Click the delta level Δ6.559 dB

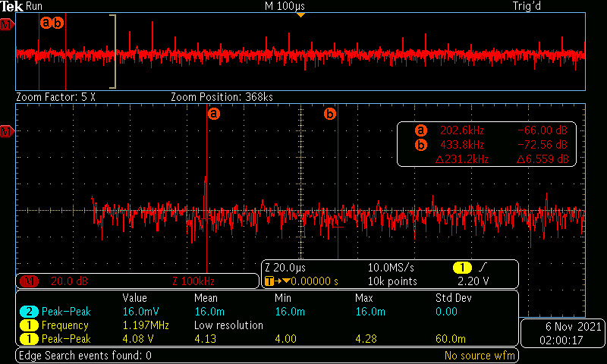point(543,159)
